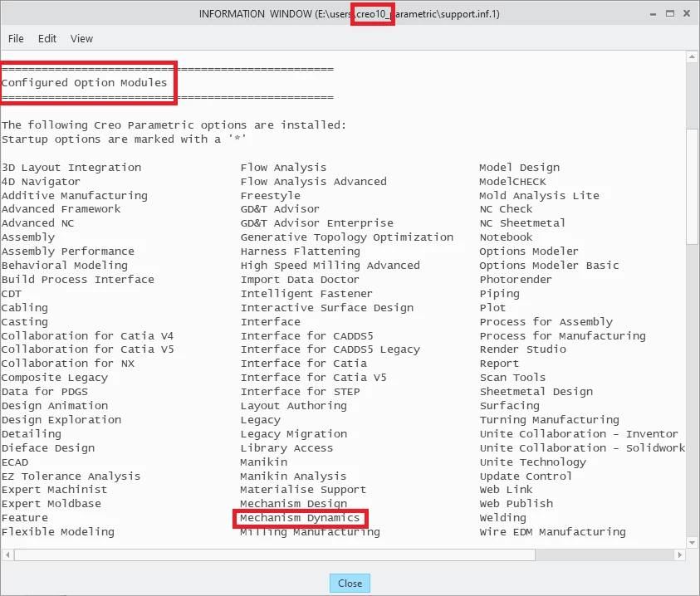Screen dimensions: 700x596
Task: Click the 'Manikin Analysis' entry
Action: 293,476
